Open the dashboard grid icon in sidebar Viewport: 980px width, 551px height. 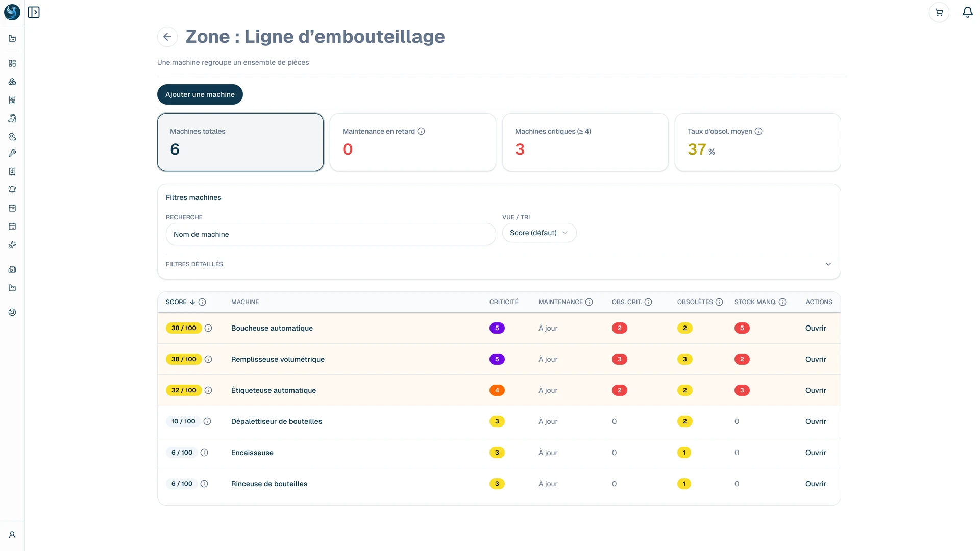coord(12,63)
